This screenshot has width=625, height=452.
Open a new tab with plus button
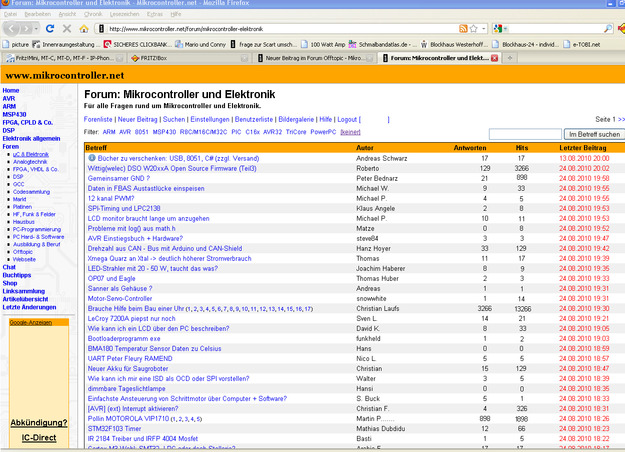click(510, 58)
